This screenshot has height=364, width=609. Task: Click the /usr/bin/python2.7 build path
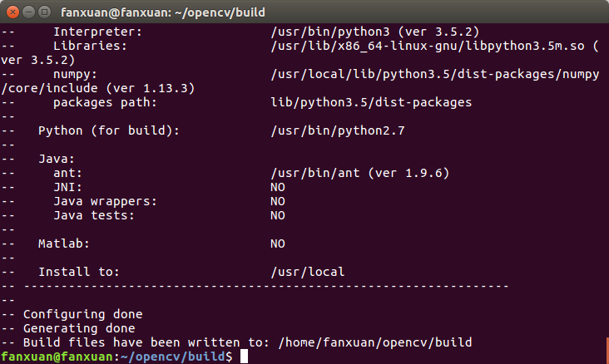pyautogui.click(x=328, y=130)
